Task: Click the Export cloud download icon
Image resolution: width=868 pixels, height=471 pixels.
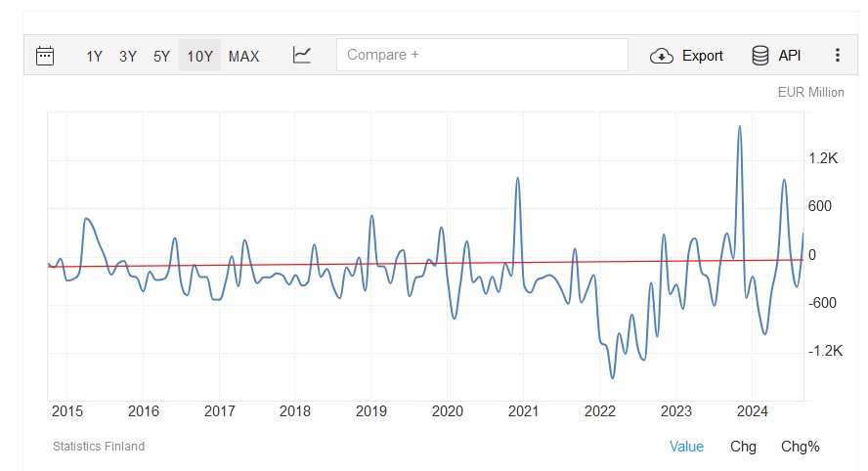Action: [662, 56]
